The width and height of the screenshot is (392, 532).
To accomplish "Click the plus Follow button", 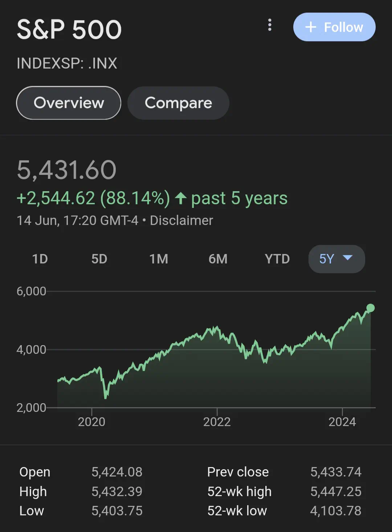I will point(334,27).
